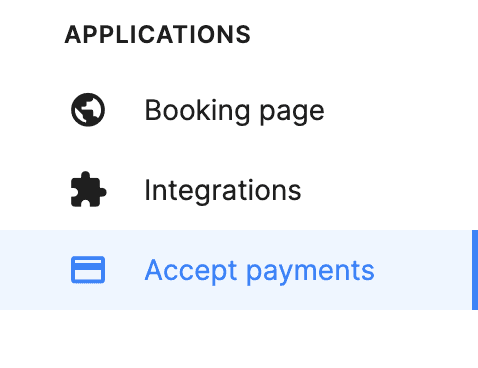Screen dimensions: 478x368
Task: Go to Booking page via its label text
Action: (234, 111)
